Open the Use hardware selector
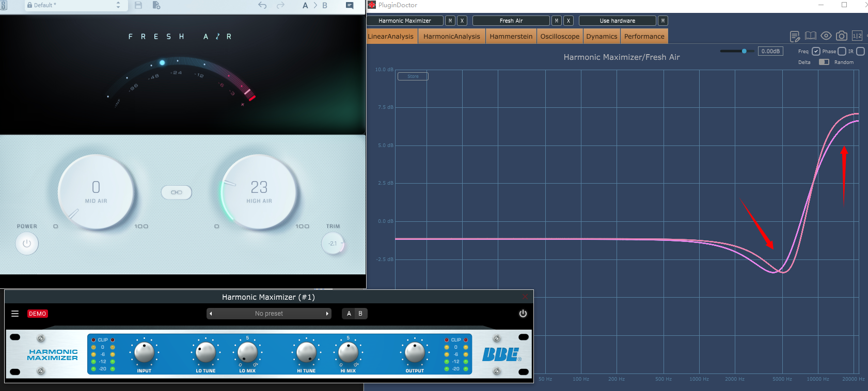 pos(618,21)
